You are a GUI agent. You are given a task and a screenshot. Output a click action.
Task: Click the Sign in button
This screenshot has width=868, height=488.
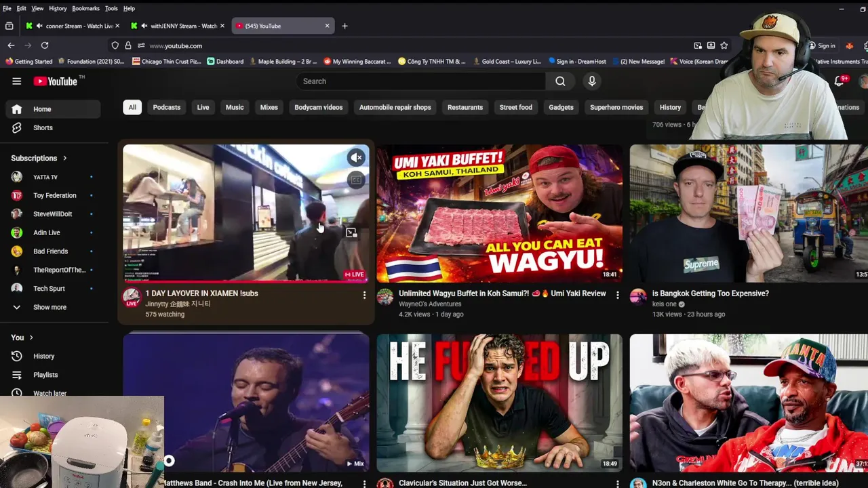point(822,45)
